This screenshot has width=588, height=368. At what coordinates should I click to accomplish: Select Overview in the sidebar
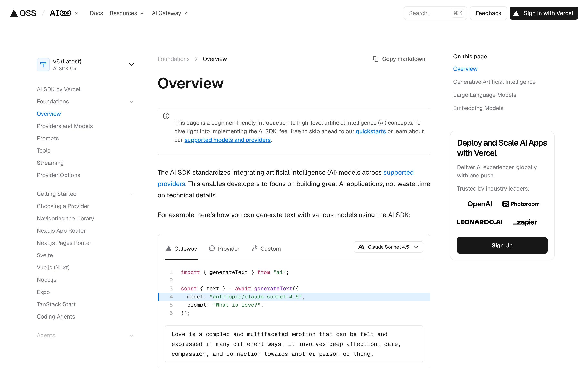coord(49,114)
